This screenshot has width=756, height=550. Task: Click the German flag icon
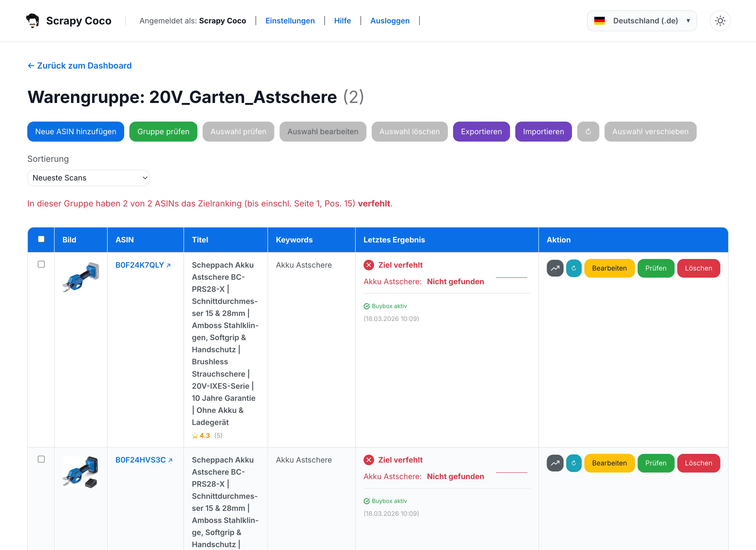(x=599, y=21)
